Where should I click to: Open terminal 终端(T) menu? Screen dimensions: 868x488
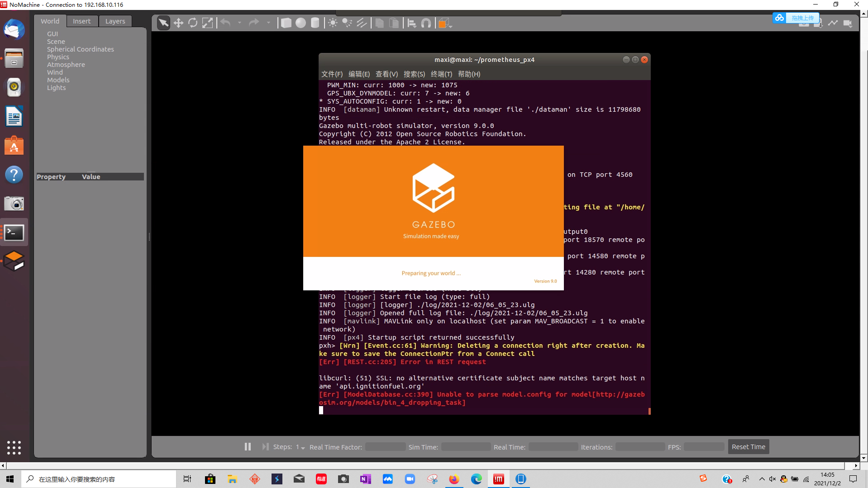tap(442, 74)
